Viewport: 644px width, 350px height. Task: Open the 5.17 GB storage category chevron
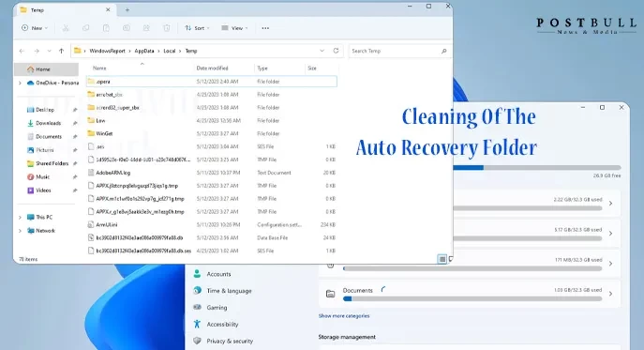[611, 234]
